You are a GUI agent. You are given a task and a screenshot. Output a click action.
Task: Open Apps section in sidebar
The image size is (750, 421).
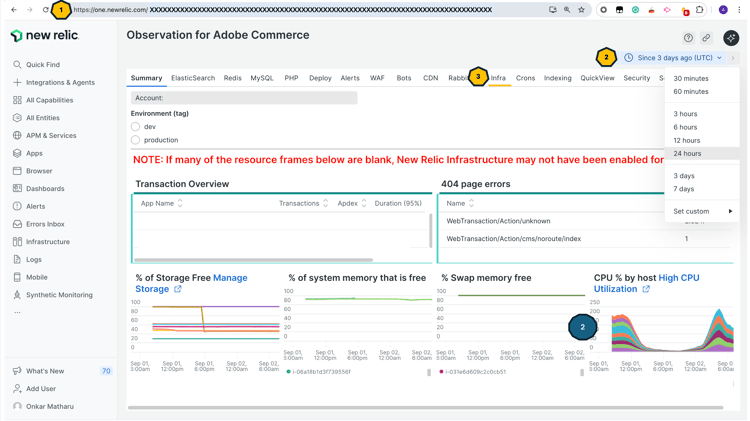pyautogui.click(x=28, y=153)
